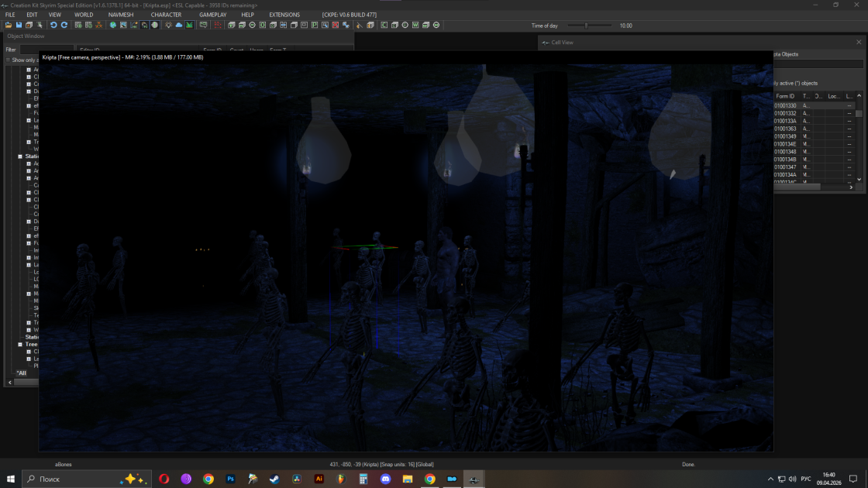The height and width of the screenshot is (488, 868).
Task: Focus the Object Window Filter field
Action: (x=46, y=50)
